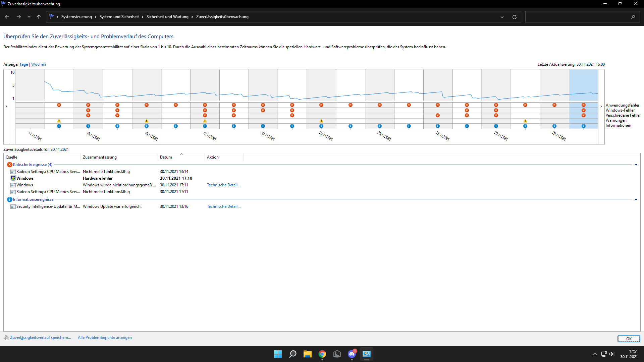Viewport: 644px width, 362px height.
Task: Open Alle Problemberichte anzeigen link
Action: (x=105, y=338)
